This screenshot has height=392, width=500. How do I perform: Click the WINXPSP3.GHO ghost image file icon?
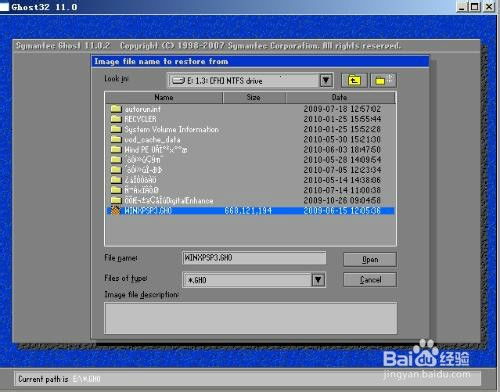click(116, 210)
